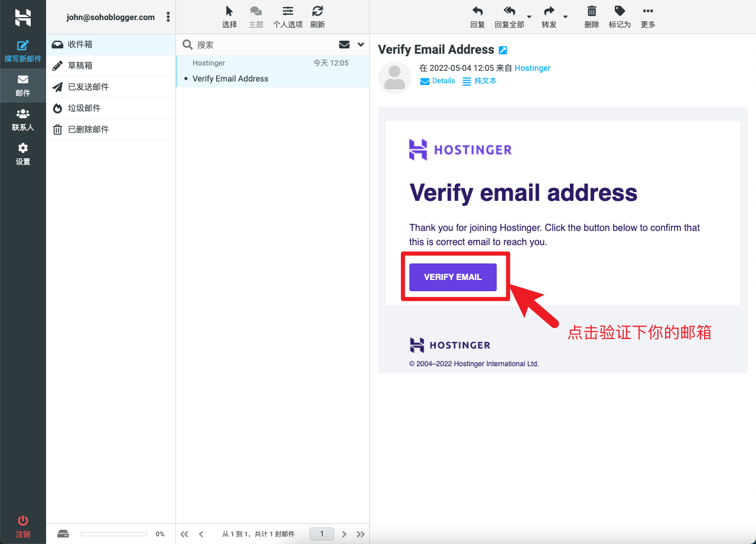Click the Mark as tag icon
This screenshot has height=544, width=756.
(620, 11)
